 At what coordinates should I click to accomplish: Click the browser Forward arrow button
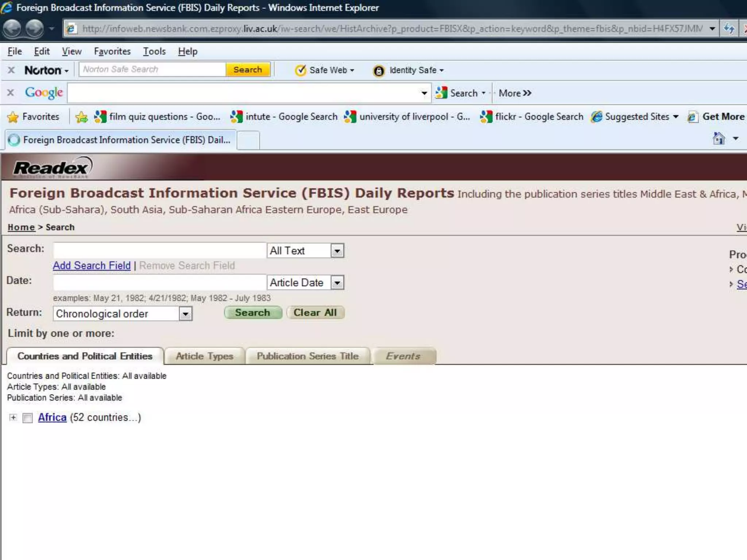click(x=35, y=28)
